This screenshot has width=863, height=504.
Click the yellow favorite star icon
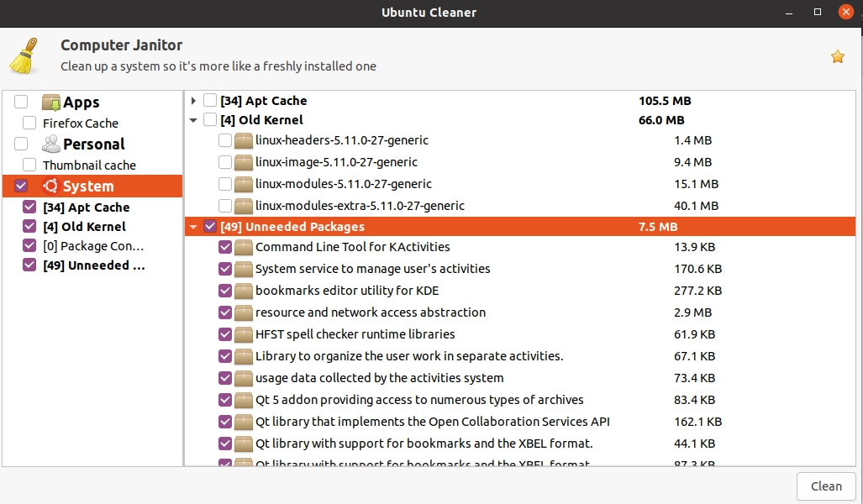point(837,56)
